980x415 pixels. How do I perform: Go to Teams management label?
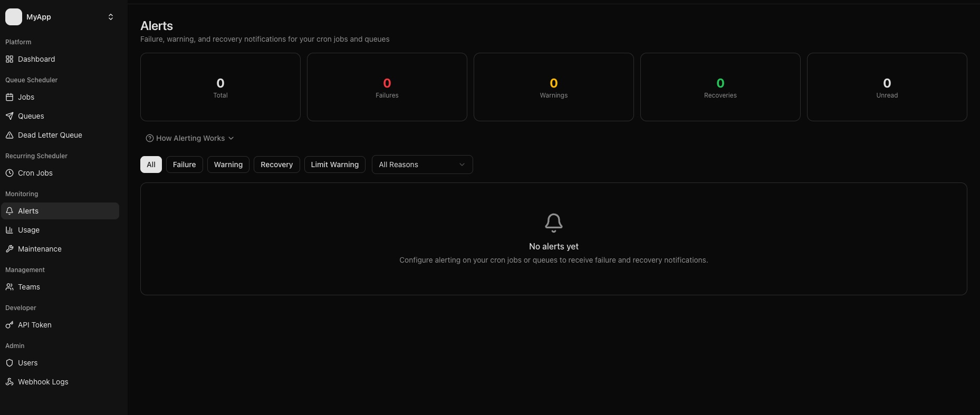[29, 287]
